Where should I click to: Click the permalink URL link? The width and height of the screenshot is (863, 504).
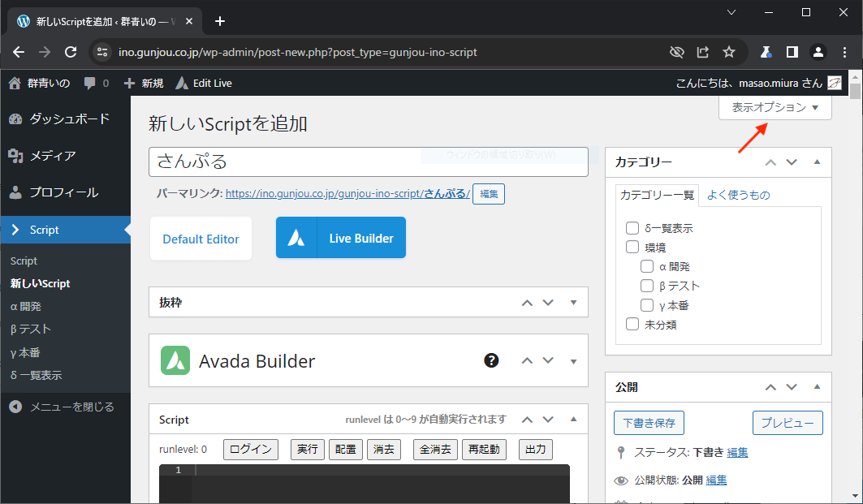tap(347, 194)
